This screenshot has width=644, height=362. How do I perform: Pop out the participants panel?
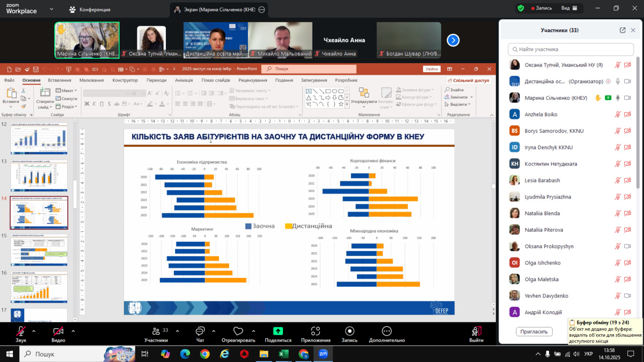coord(623,31)
